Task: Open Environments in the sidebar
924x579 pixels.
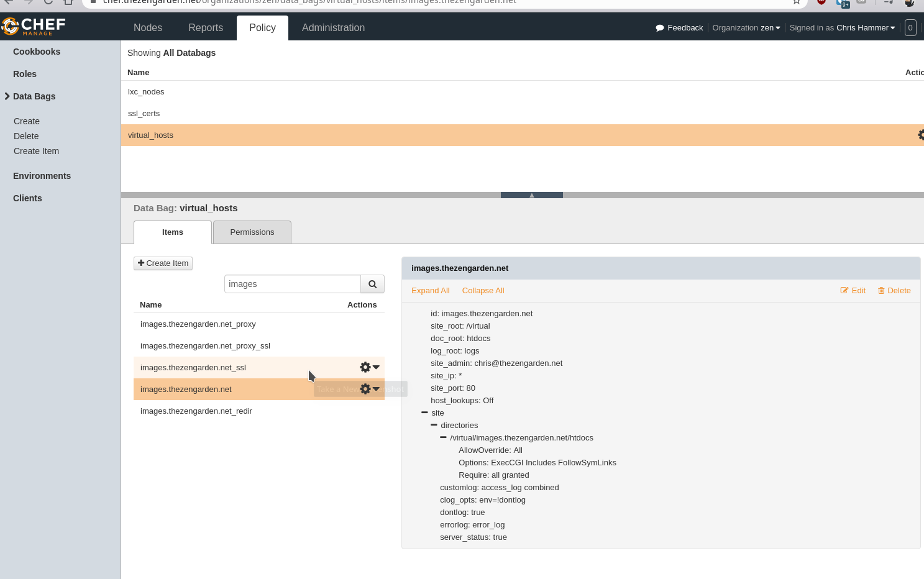Action: pos(42,176)
